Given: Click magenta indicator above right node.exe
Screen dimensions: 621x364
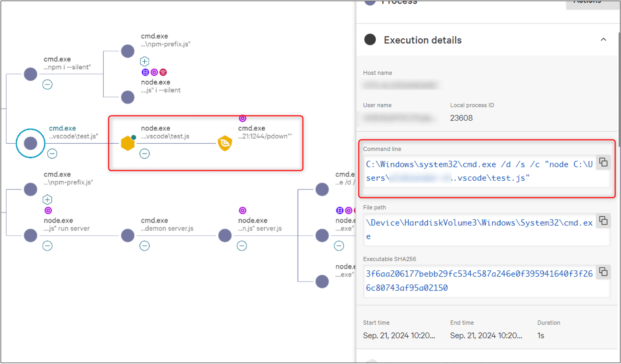Looking at the screenshot, I should (x=348, y=211).
